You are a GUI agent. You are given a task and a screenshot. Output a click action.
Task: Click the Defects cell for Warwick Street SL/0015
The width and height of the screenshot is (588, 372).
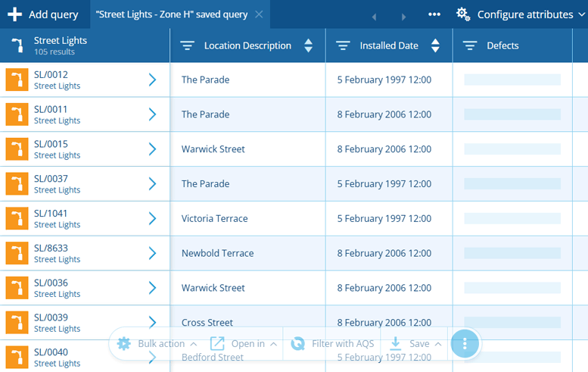click(512, 149)
